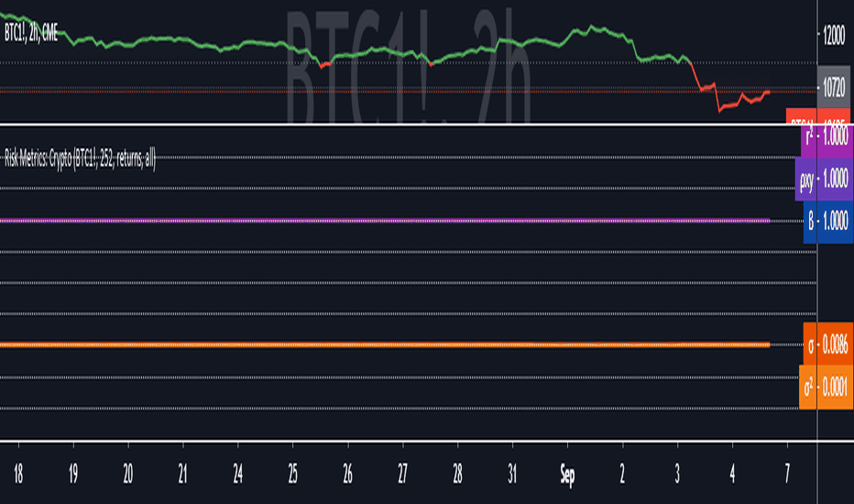The width and height of the screenshot is (854, 504).
Task: Open the Risk Metrics: Crypto indicator legend
Action: click(x=80, y=159)
